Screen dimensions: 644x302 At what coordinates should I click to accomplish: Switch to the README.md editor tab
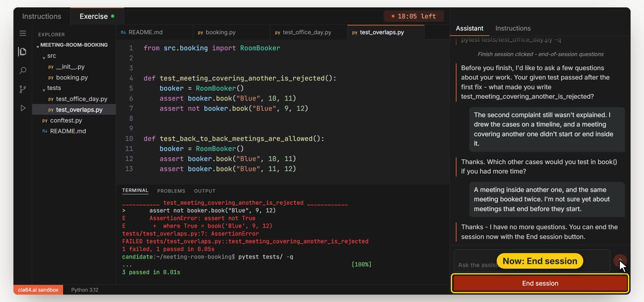tap(154, 32)
